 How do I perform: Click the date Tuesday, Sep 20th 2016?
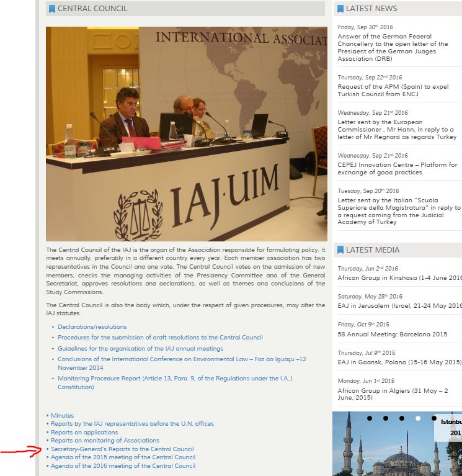point(368,191)
